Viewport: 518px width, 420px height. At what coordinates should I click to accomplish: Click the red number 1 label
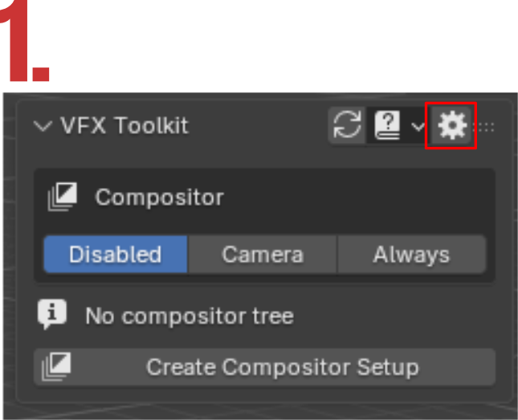(x=25, y=40)
